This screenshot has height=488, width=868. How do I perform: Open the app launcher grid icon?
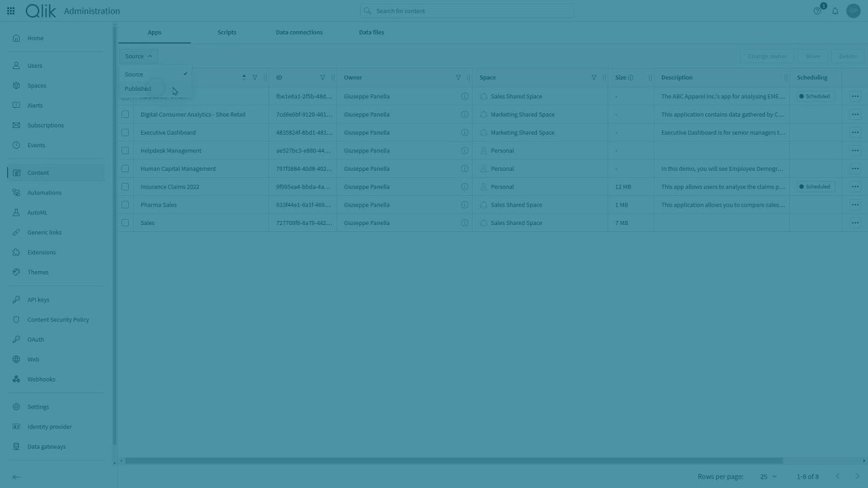11,11
